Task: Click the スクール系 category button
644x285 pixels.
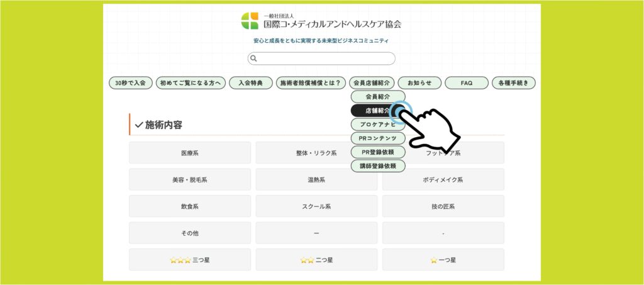Action: [x=316, y=206]
